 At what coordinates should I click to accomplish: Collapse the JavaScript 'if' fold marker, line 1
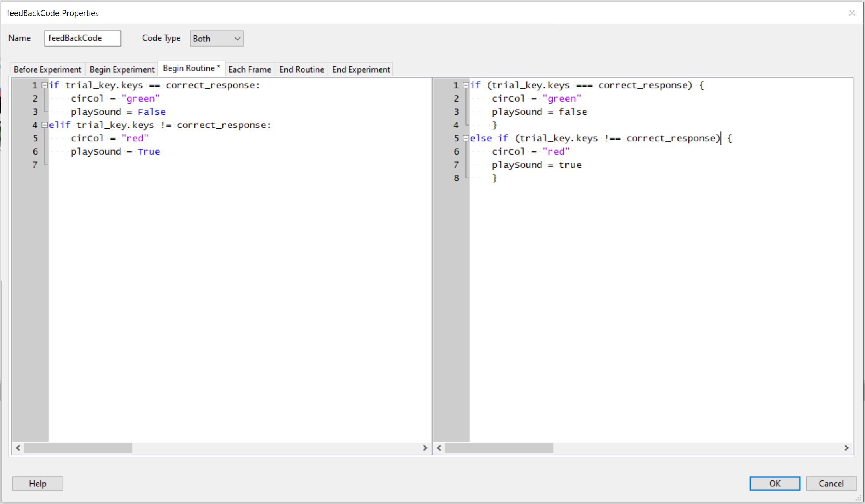point(466,85)
